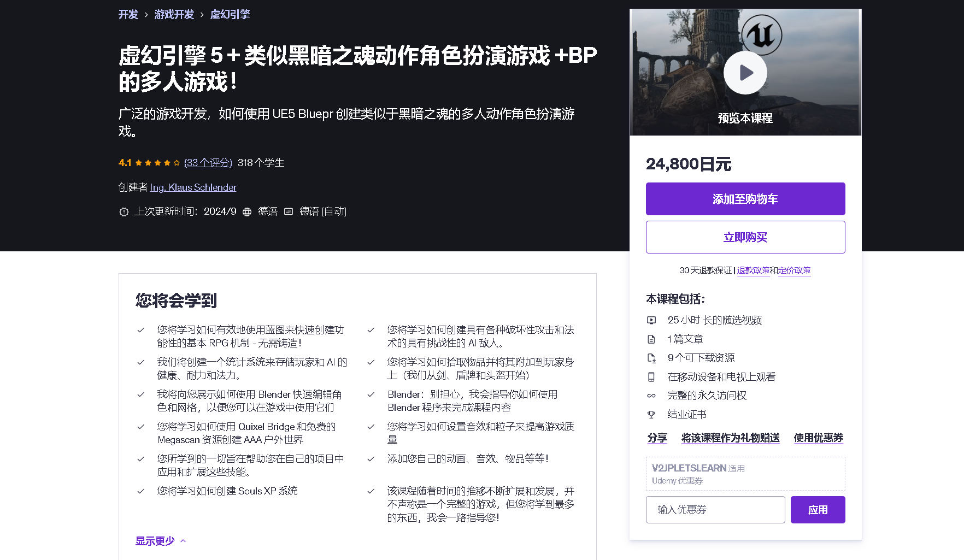Click the 完整的永久访问权 text
The width and height of the screenshot is (964, 560).
pyautogui.click(x=707, y=396)
